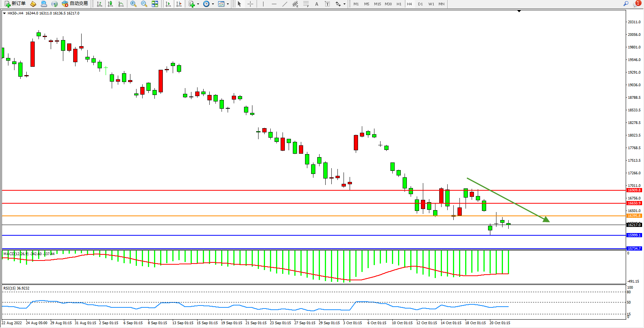Toggle chart auto scroll
644x328 pixels.
coord(168,4)
